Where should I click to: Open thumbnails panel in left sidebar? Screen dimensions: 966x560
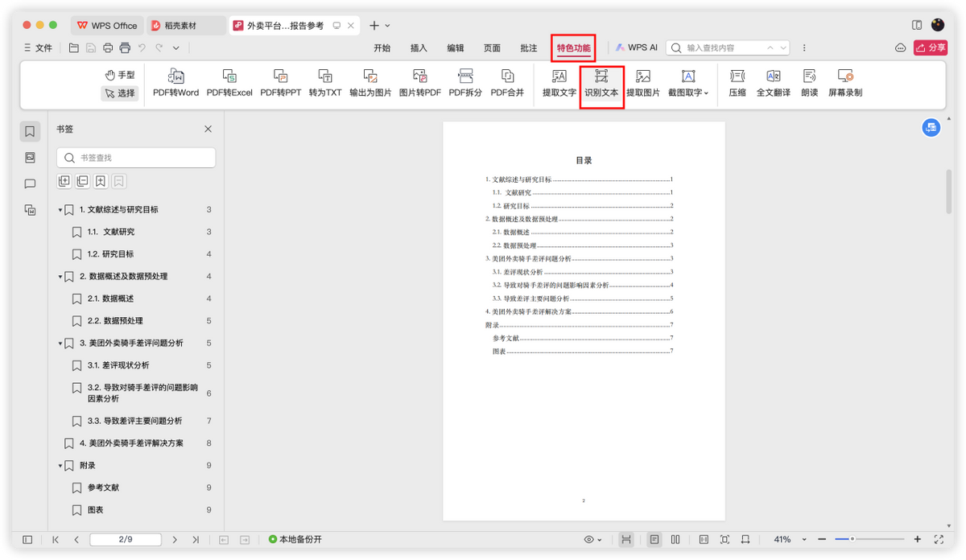click(x=30, y=158)
